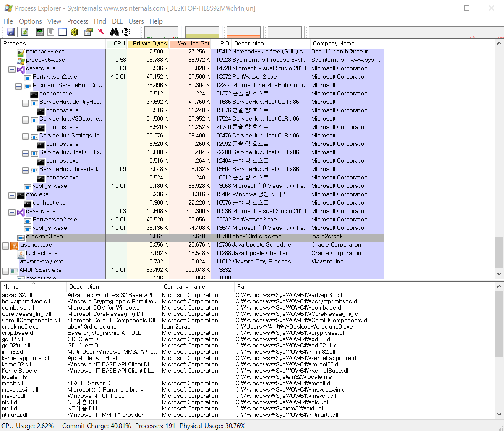The width and height of the screenshot is (504, 431).
Task: Sort lower pane by Name column header
Action: tap(34, 286)
